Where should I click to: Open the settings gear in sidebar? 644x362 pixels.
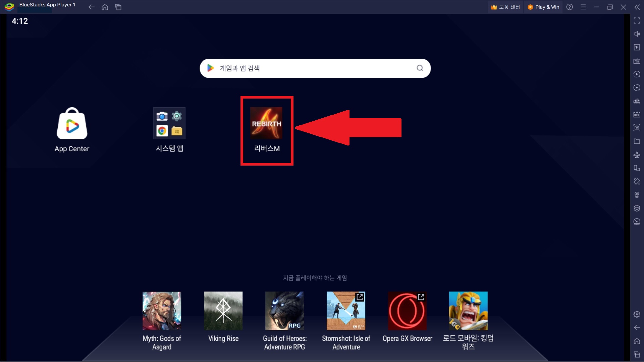637,314
